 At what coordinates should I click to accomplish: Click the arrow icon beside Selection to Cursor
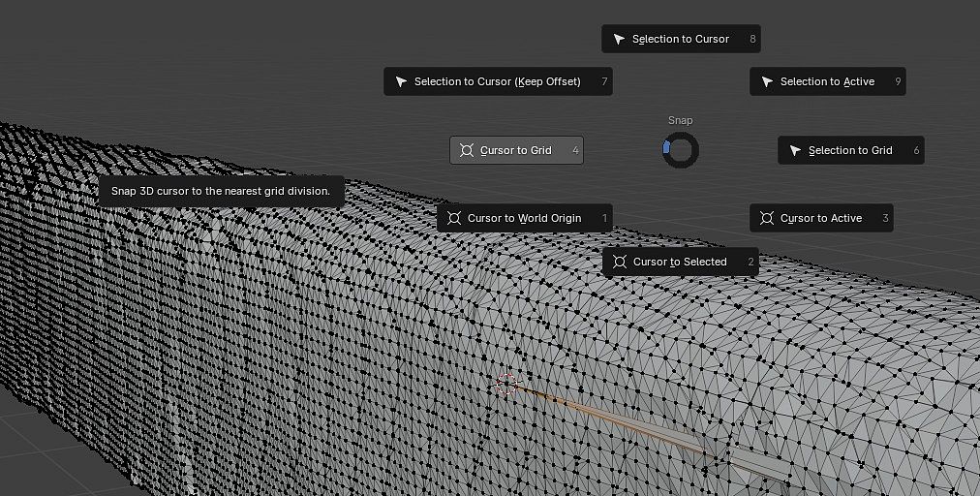(620, 40)
